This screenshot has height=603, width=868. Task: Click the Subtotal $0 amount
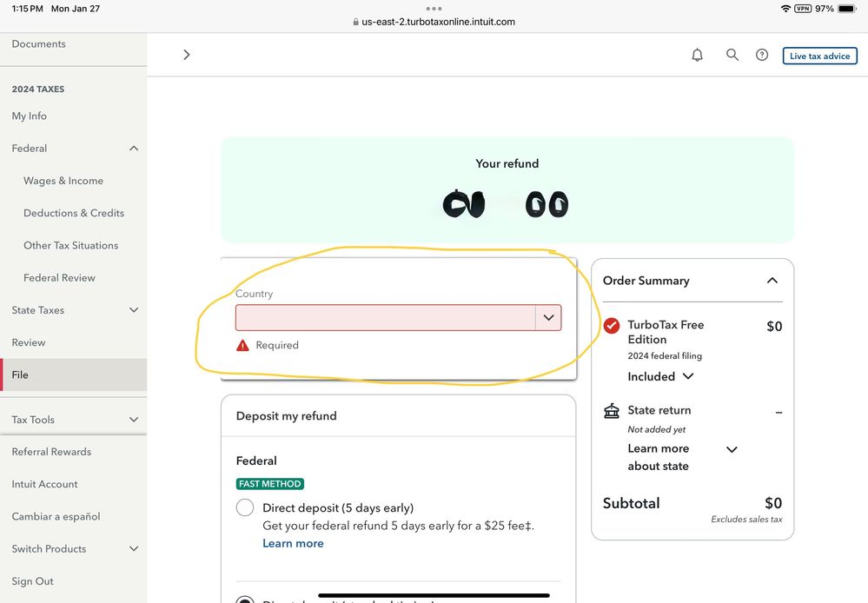click(773, 503)
